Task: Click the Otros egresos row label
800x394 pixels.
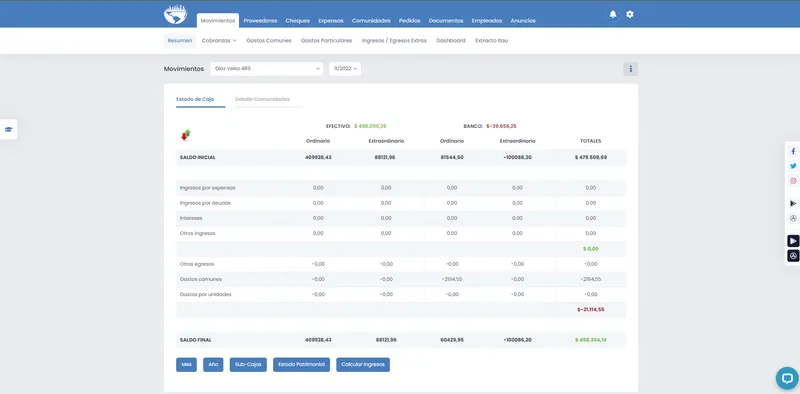Action: (197, 264)
